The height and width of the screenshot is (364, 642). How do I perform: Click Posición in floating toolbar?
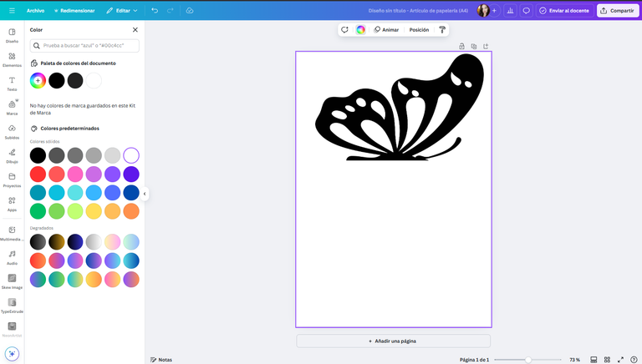(x=419, y=30)
